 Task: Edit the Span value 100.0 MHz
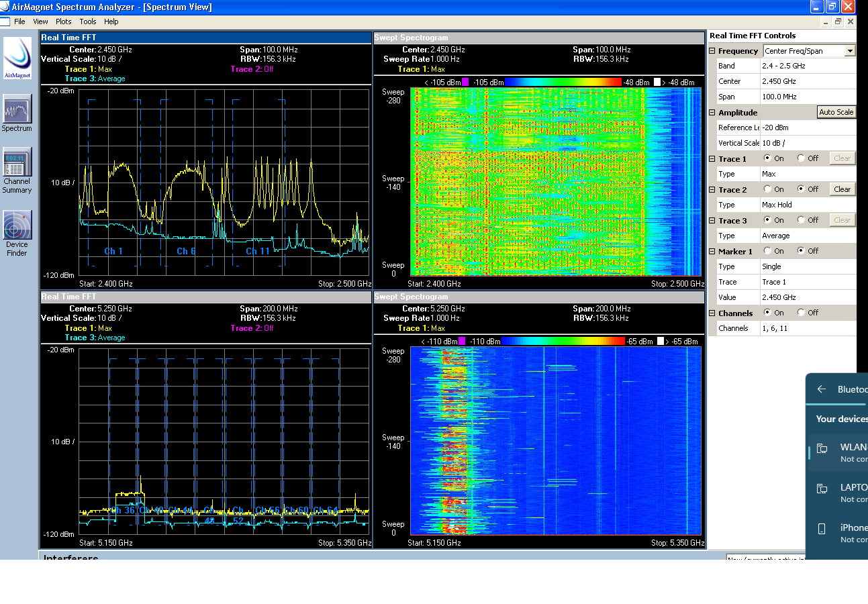[x=808, y=97]
